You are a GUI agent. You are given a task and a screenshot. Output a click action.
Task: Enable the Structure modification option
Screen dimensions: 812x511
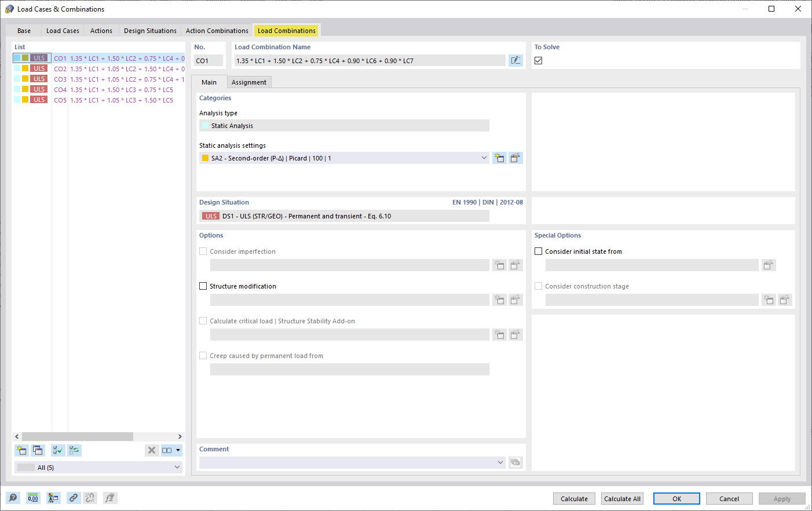point(203,286)
